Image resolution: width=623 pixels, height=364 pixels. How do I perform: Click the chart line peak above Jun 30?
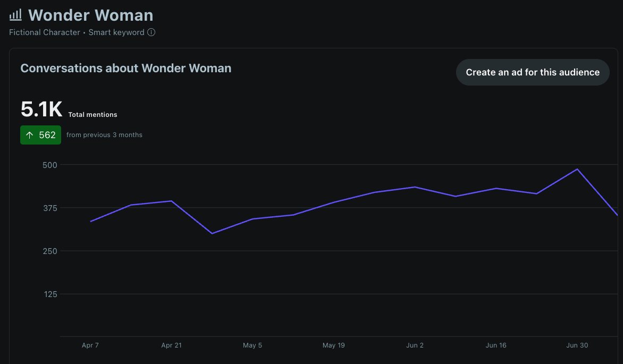[577, 170]
